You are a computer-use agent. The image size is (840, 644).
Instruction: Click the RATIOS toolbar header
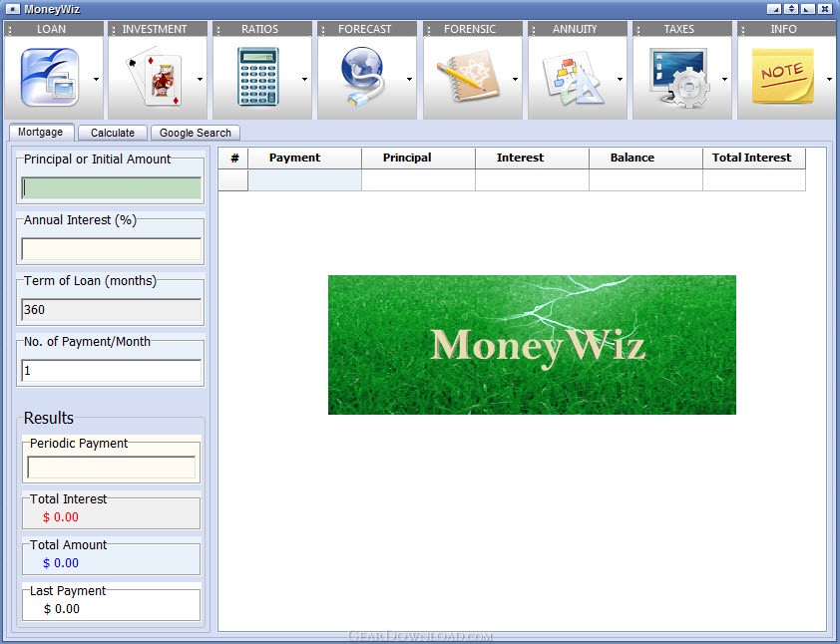(x=262, y=29)
